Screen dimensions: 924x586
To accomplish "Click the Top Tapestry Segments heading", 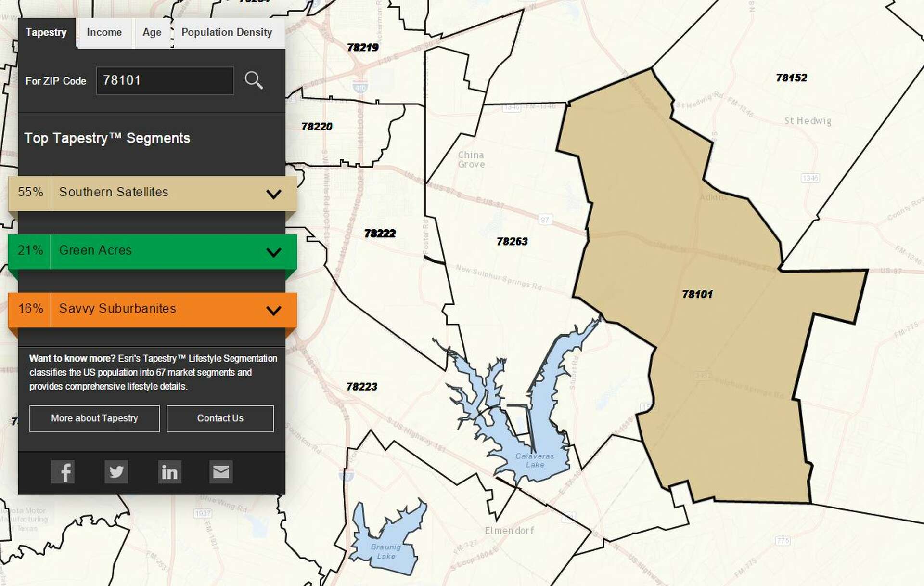I will 107,138.
